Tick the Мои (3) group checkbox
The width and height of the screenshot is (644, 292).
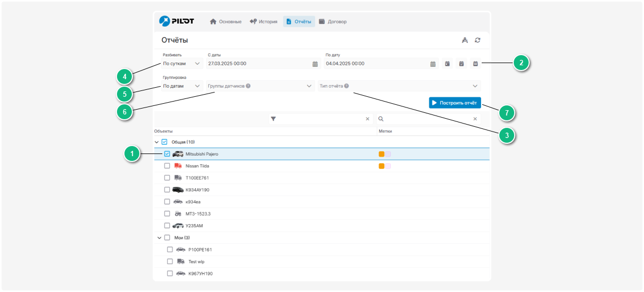point(167,237)
